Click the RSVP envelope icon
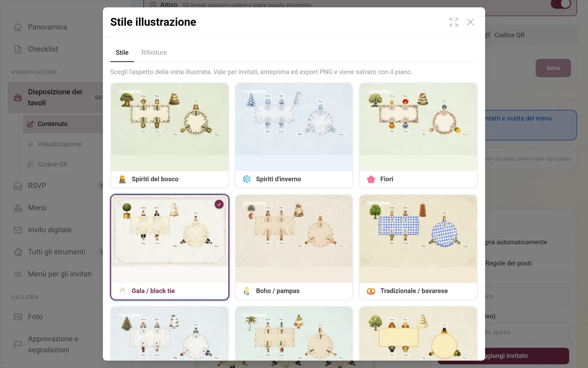 tap(18, 186)
